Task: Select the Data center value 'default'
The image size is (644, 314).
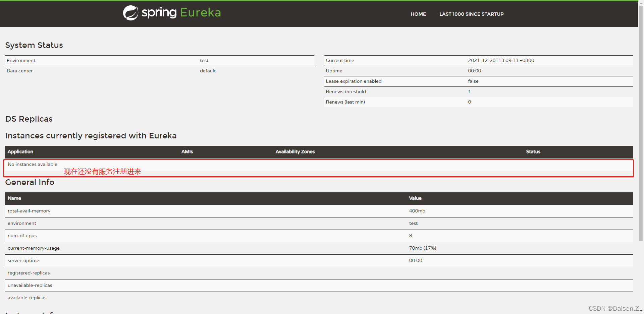Action: point(208,71)
